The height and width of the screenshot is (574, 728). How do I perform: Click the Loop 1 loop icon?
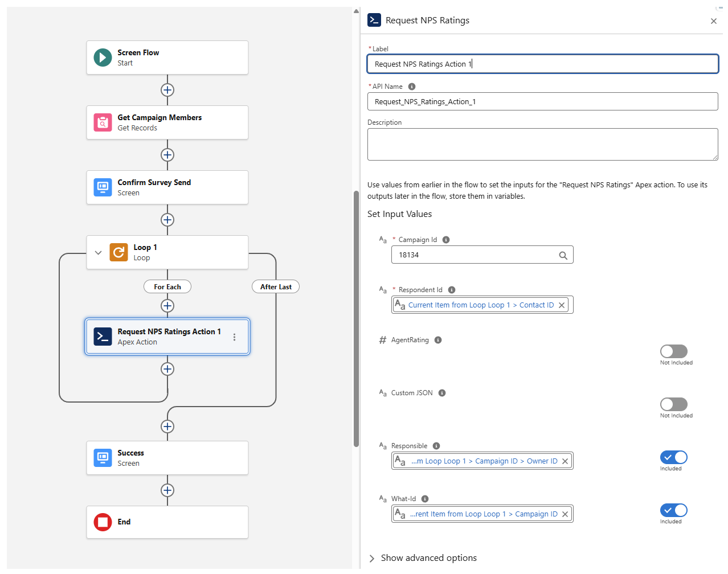coord(118,252)
